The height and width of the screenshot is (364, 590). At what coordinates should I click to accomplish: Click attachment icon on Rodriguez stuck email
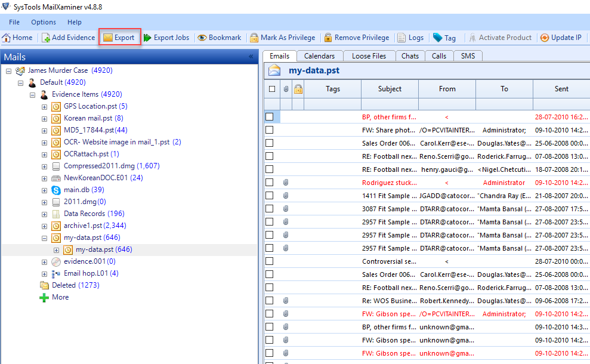point(286,183)
